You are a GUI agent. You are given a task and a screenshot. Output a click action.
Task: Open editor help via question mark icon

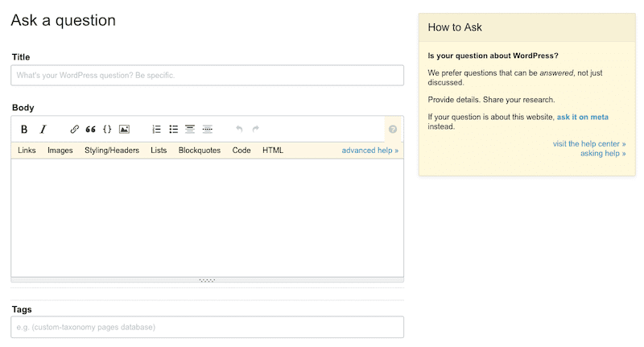point(393,129)
